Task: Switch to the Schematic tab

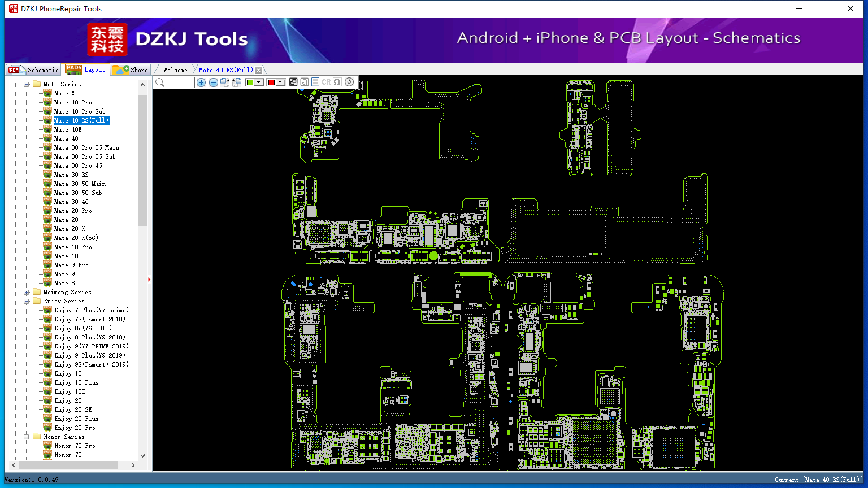Action: (x=33, y=70)
